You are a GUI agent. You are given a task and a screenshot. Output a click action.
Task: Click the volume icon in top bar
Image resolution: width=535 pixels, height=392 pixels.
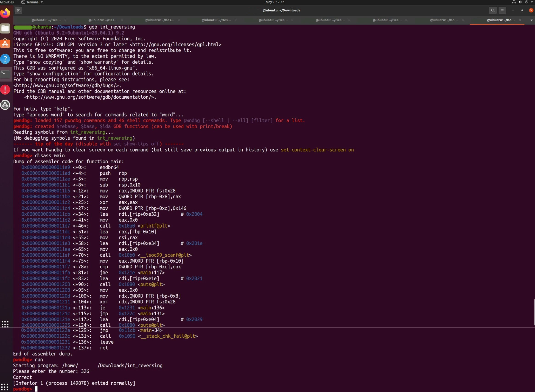point(520,2)
